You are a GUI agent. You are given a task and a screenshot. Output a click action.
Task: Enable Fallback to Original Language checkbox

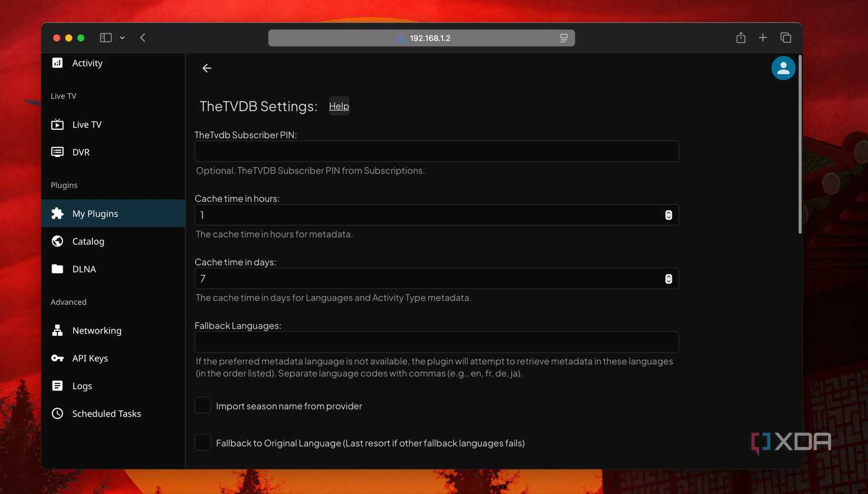pyautogui.click(x=203, y=442)
